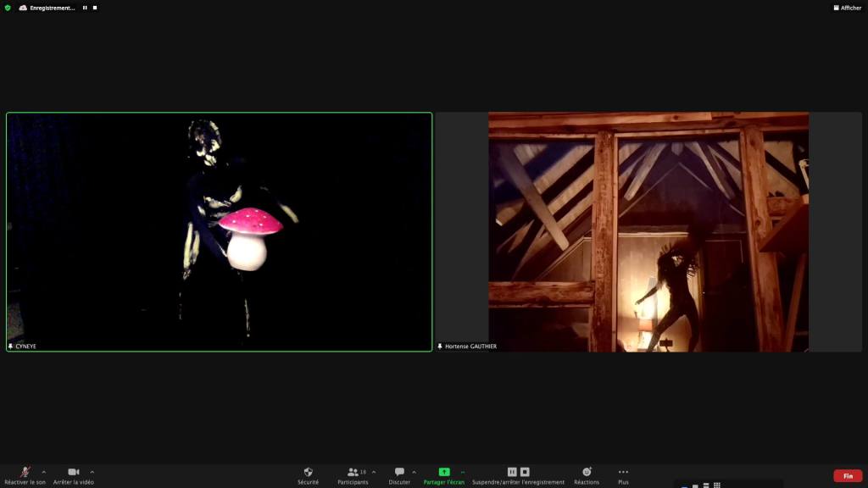Expand the chat options arrow
This screenshot has height=488, width=868.
coord(415,472)
